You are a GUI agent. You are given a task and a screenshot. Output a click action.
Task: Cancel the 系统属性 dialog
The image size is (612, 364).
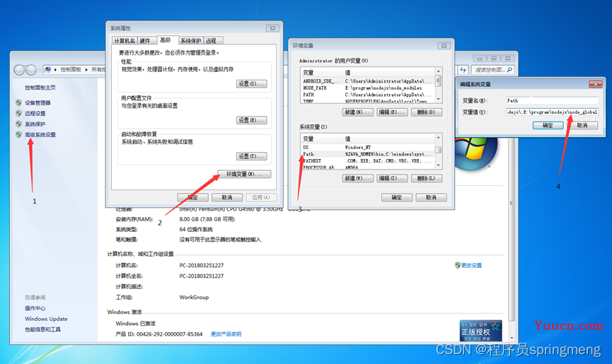227,198
